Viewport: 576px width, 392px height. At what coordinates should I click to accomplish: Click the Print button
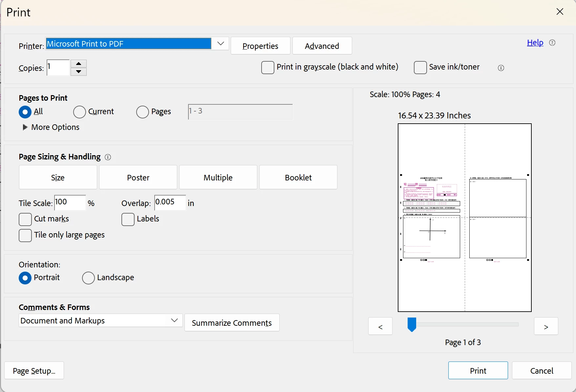478,371
